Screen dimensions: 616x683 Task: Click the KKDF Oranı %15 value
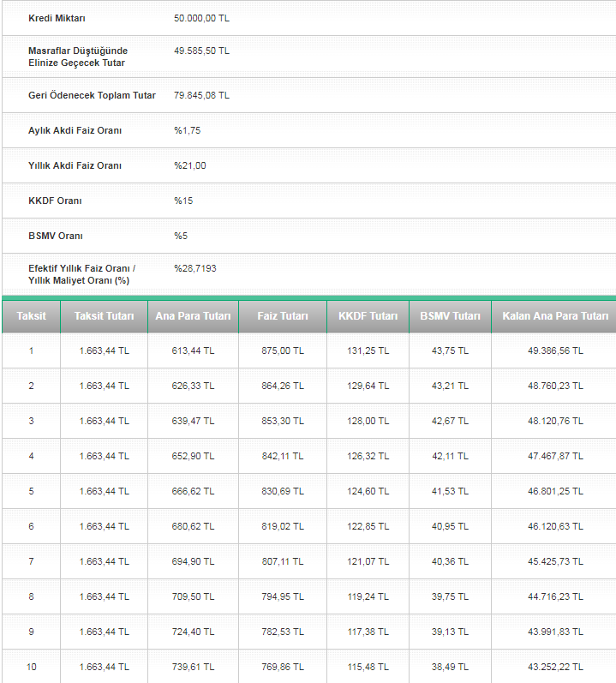tap(182, 201)
